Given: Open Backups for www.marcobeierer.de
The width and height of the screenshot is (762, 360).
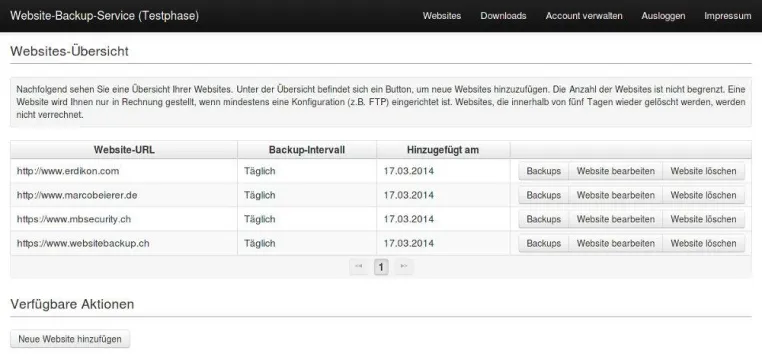Looking at the screenshot, I should point(543,195).
